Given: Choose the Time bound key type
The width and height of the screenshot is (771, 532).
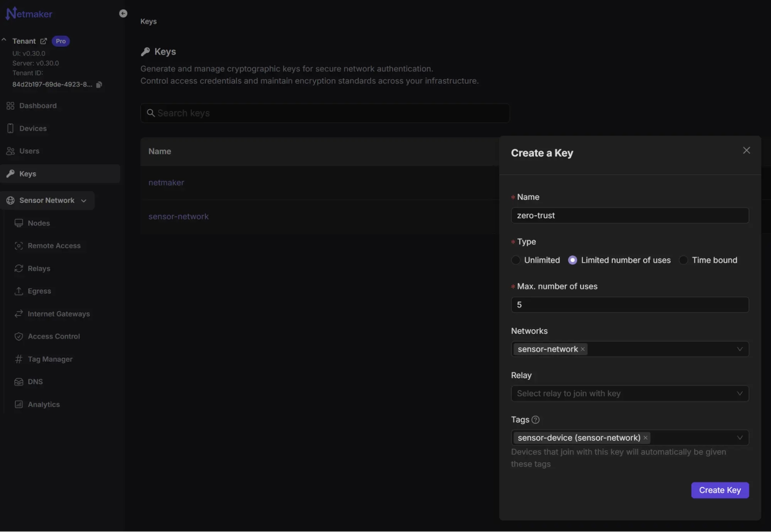Looking at the screenshot, I should point(683,260).
